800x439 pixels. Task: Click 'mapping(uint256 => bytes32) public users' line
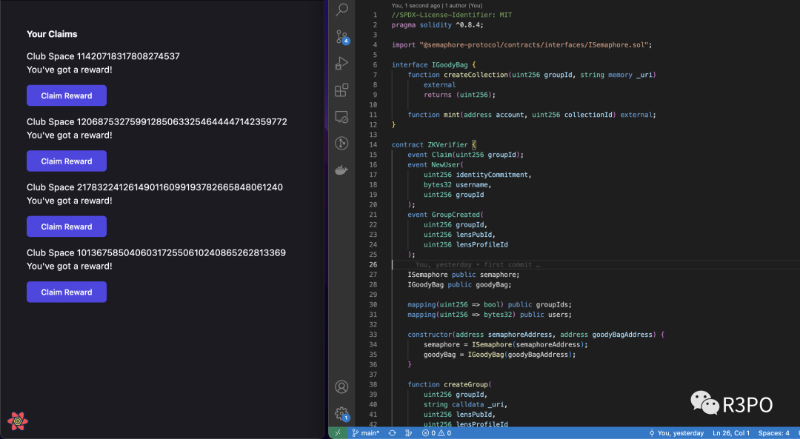coord(489,314)
